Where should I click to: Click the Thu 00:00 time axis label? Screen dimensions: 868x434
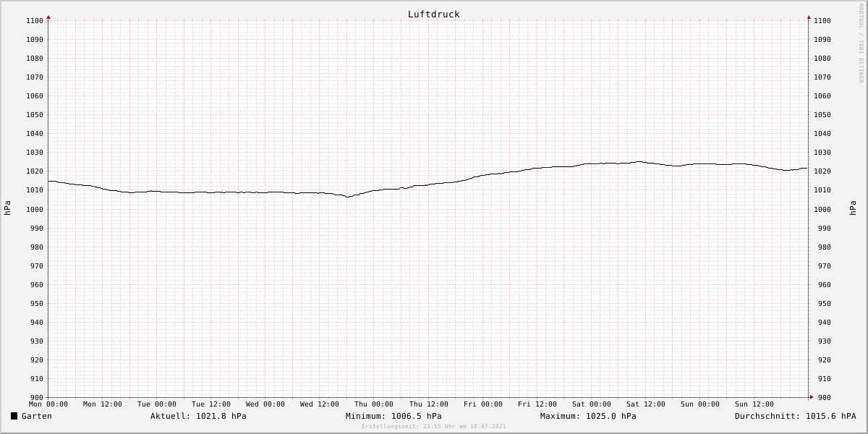(374, 404)
